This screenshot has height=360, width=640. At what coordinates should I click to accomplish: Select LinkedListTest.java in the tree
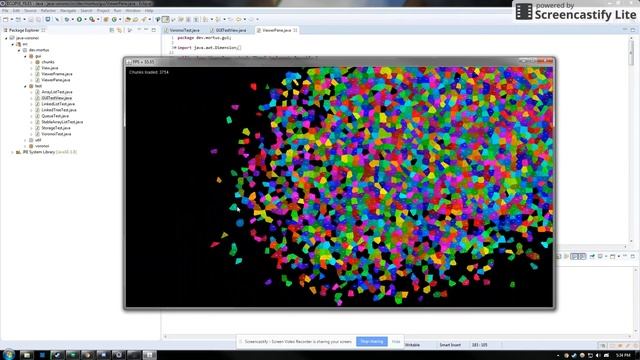pos(58,104)
